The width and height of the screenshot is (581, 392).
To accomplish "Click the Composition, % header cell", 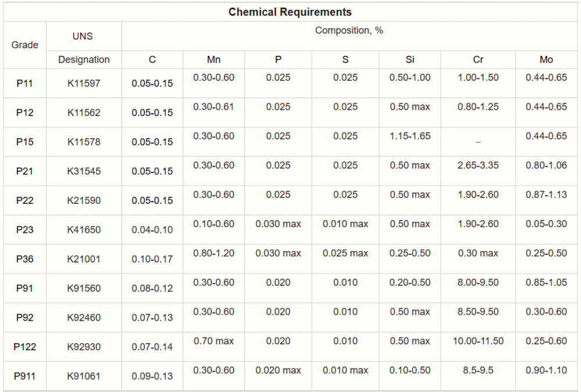I will pyautogui.click(x=349, y=31).
